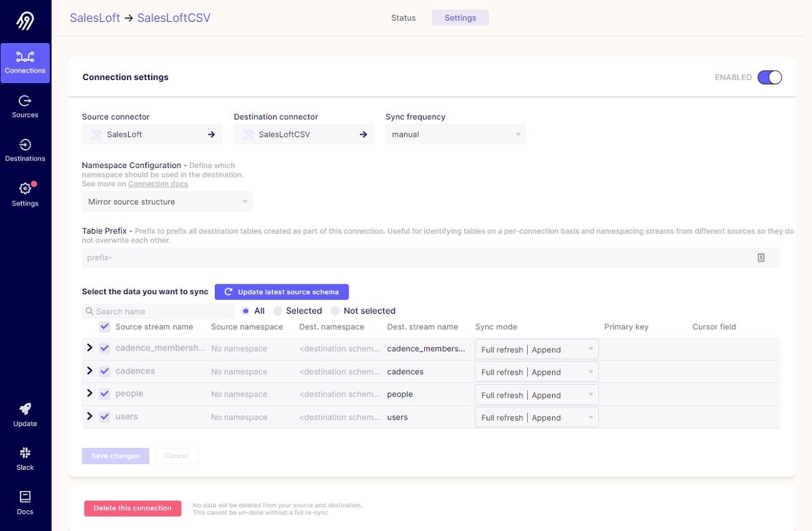The height and width of the screenshot is (531, 812).
Task: Open the Mirror source structure dropdown
Action: pos(167,202)
